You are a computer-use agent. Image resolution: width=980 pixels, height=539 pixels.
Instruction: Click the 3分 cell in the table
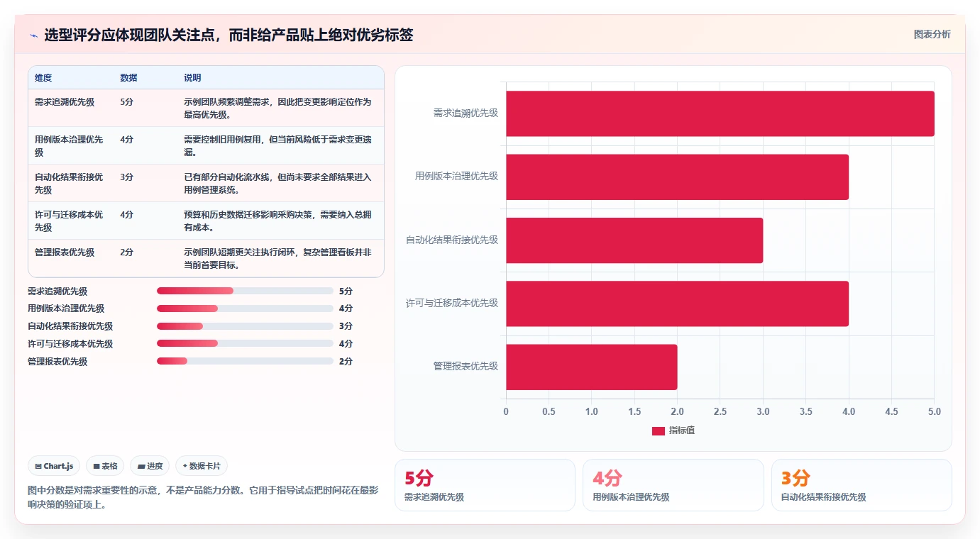tap(126, 177)
